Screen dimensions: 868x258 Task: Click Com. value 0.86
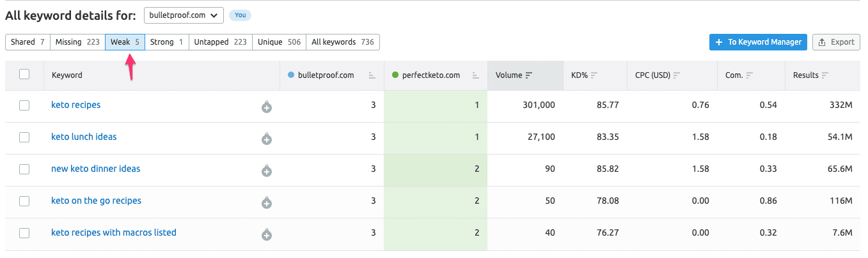tap(768, 201)
